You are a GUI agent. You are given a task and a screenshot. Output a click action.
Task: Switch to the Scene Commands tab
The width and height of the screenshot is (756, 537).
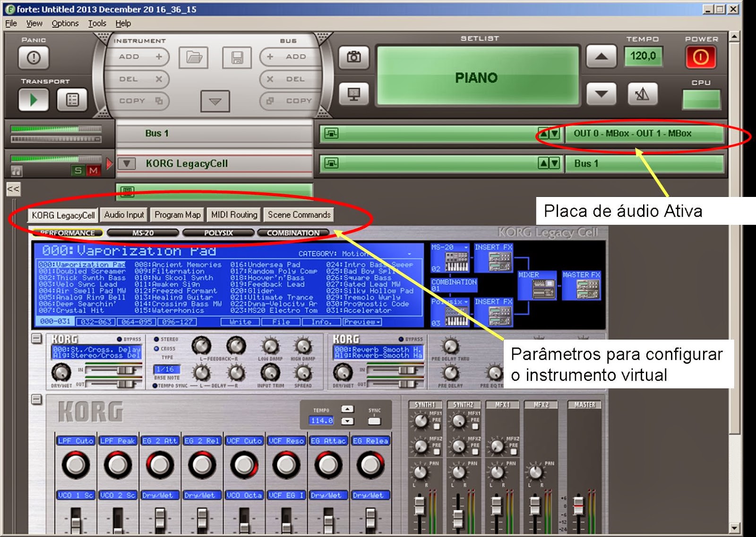(x=299, y=215)
